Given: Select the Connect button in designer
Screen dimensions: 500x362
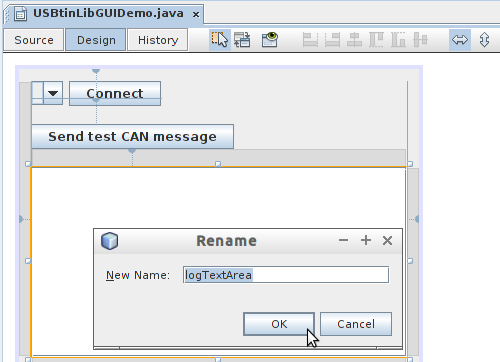Looking at the screenshot, I should 115,93.
